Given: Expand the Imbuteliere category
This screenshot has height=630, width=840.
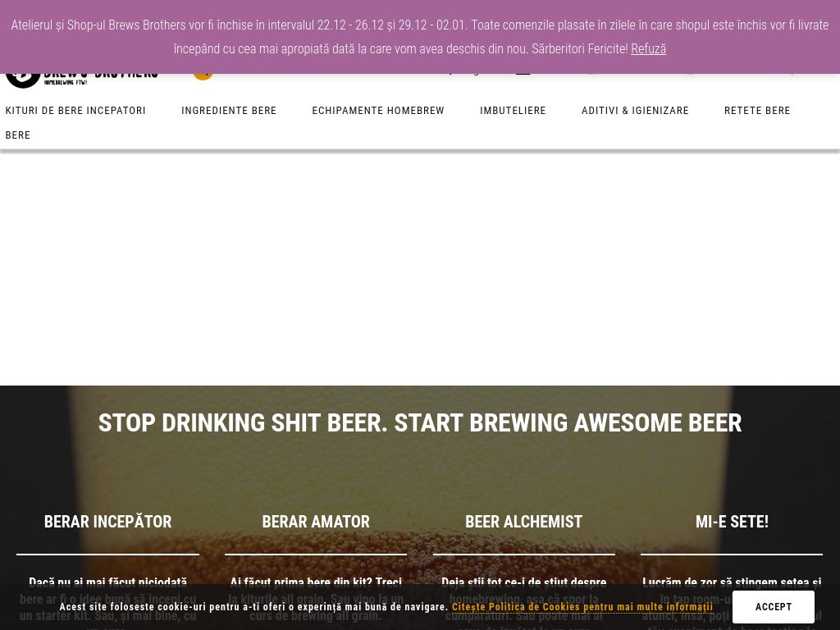Looking at the screenshot, I should tap(513, 110).
